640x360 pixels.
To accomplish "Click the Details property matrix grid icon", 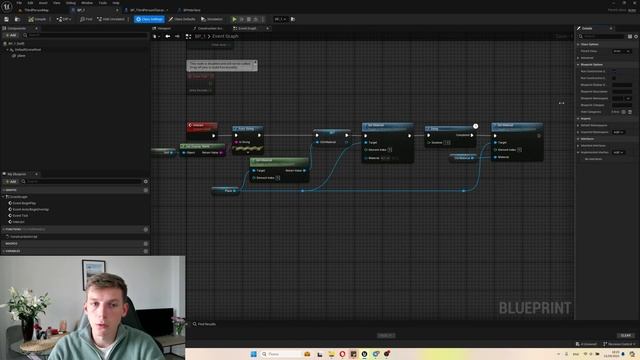I will click(x=630, y=36).
